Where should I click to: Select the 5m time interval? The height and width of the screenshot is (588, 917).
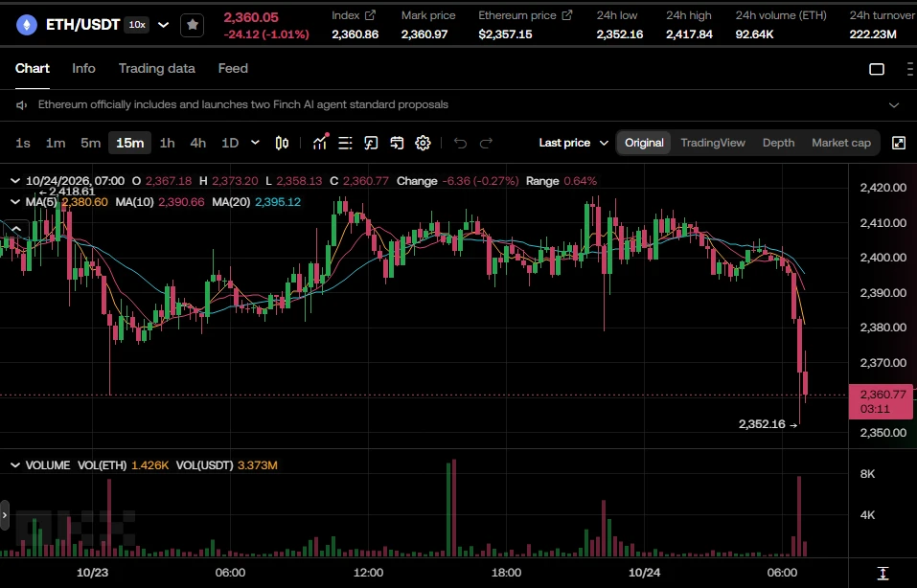[x=91, y=143]
